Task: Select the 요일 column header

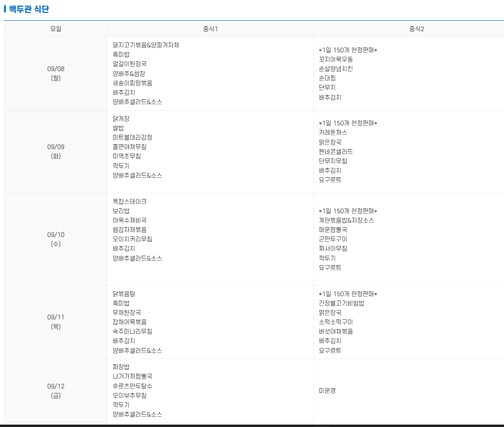Action: click(x=56, y=29)
